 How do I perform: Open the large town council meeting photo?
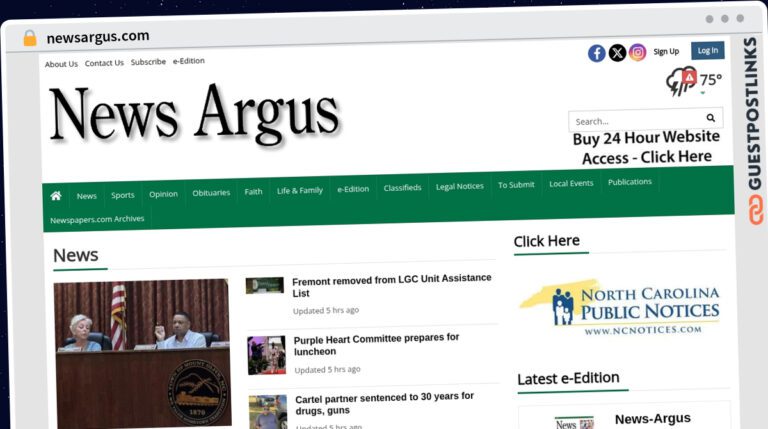pos(143,354)
